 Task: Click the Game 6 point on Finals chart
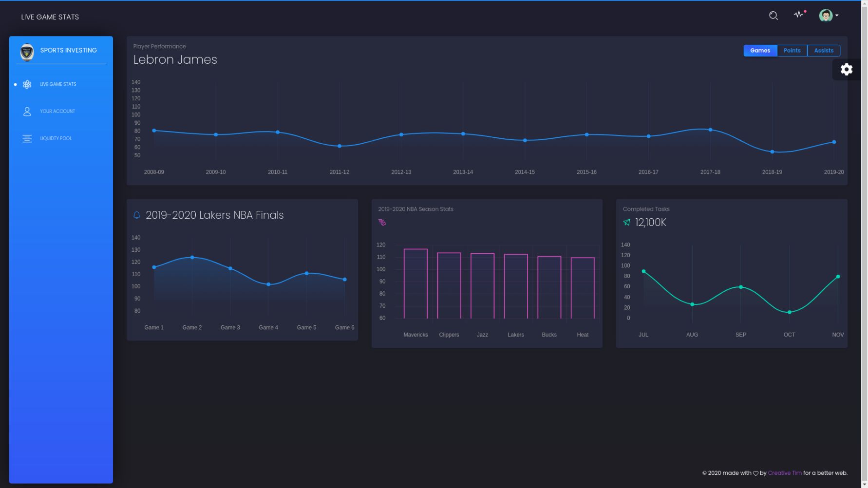pyautogui.click(x=345, y=280)
